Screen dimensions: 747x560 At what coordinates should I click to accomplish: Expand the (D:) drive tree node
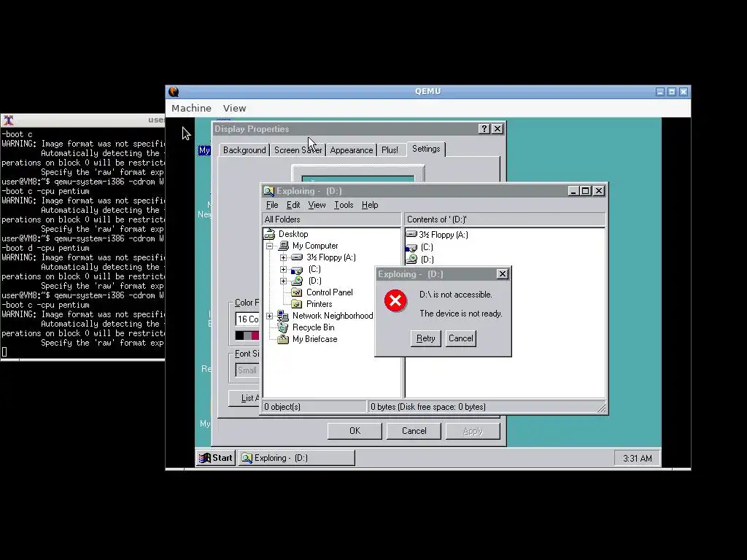click(x=284, y=281)
